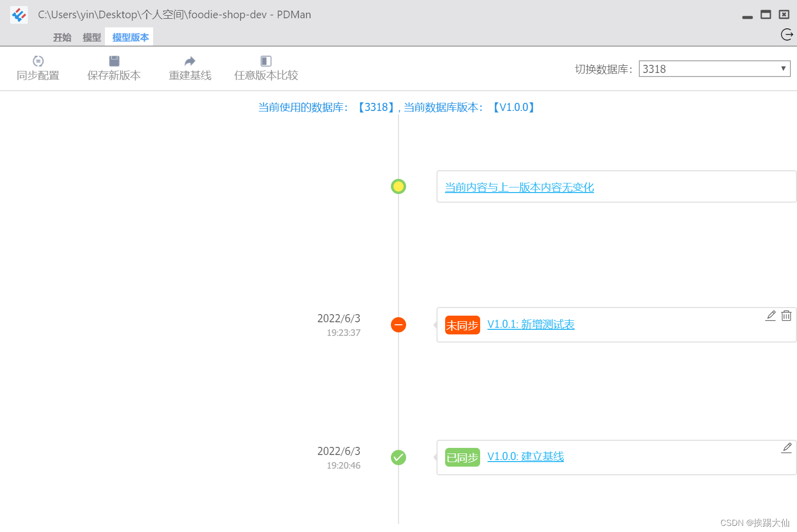
Task: Minimize the PDMan window
Action: (747, 17)
